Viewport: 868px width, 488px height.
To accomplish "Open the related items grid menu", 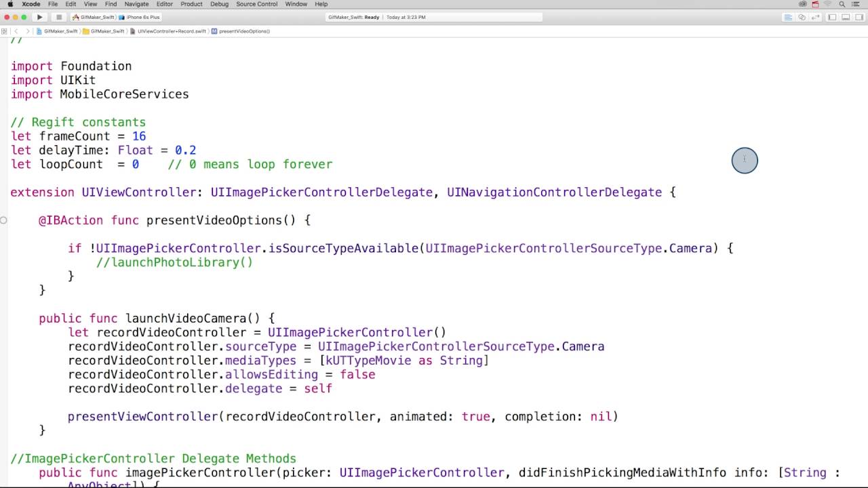I will pyautogui.click(x=5, y=31).
